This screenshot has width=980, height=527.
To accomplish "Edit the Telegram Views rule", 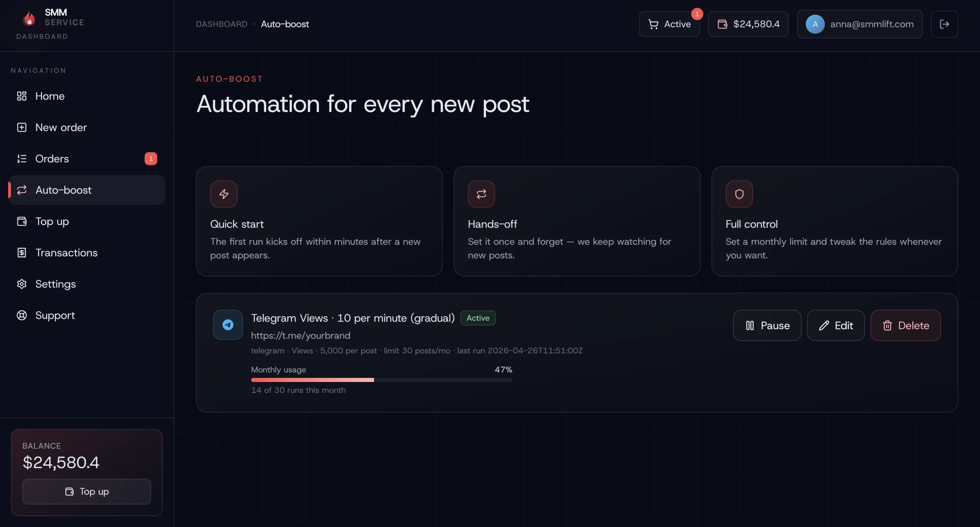I will tap(835, 326).
